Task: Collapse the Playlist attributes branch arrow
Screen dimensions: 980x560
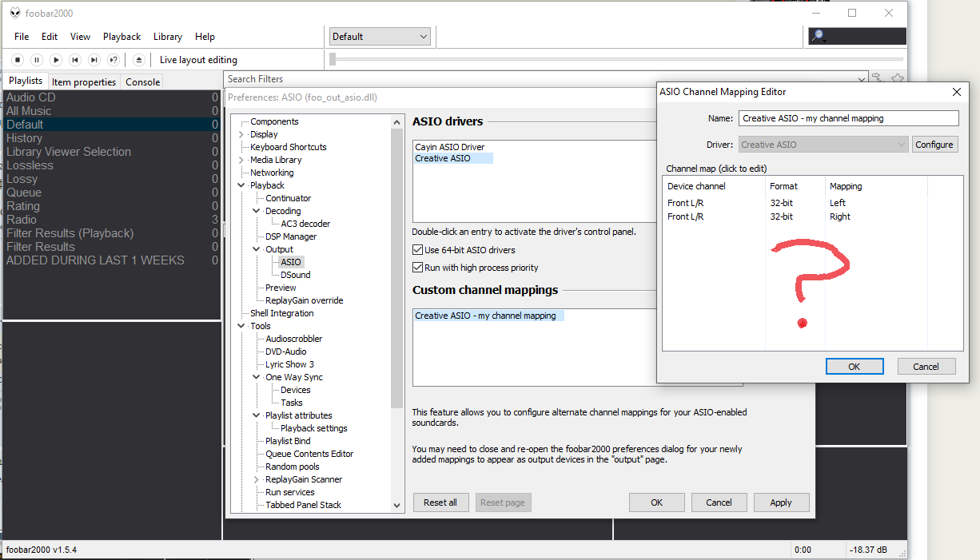Action: coord(257,415)
